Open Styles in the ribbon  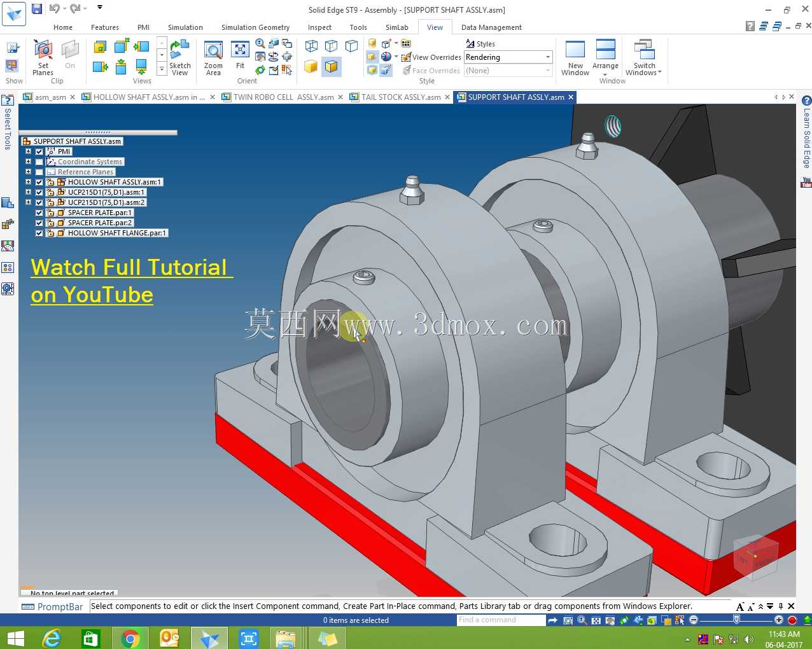click(x=480, y=44)
